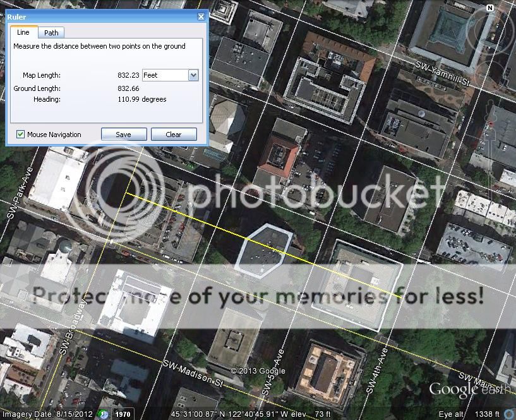516x420 pixels.
Task: Toggle the Mouse Navigation checkbox
Action: [x=21, y=135]
